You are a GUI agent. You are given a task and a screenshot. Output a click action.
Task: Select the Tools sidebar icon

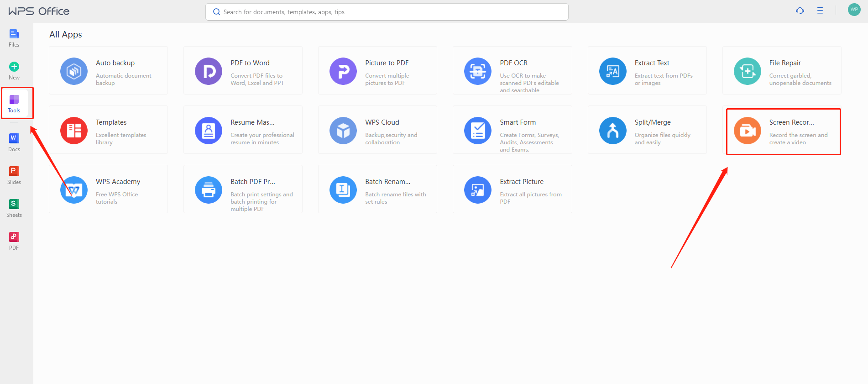[x=14, y=100]
